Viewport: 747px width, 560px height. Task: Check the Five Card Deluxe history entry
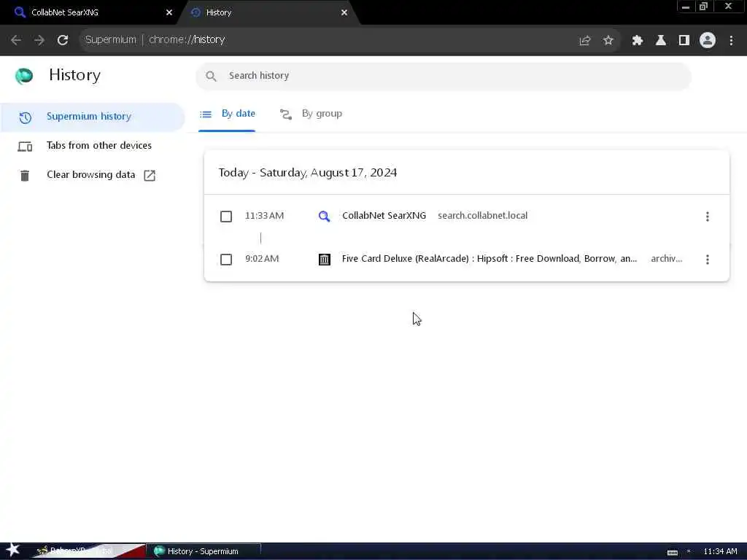click(226, 260)
